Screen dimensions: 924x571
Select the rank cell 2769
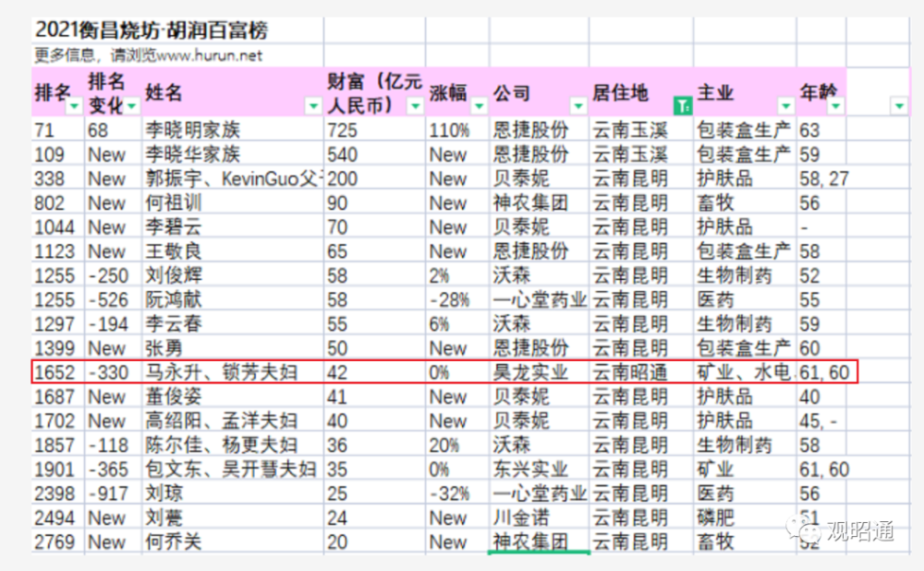coord(57,541)
